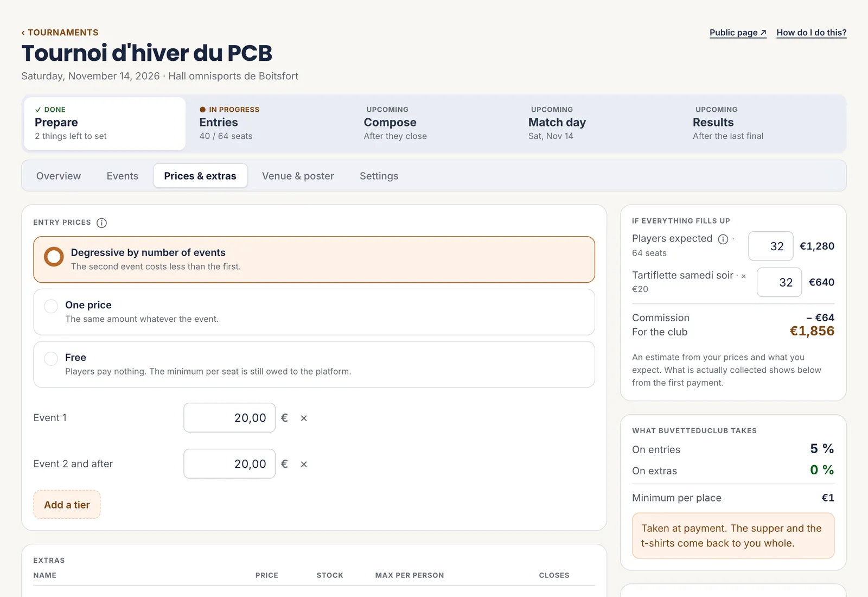
Task: Select the Free entry pricing option
Action: (x=314, y=364)
